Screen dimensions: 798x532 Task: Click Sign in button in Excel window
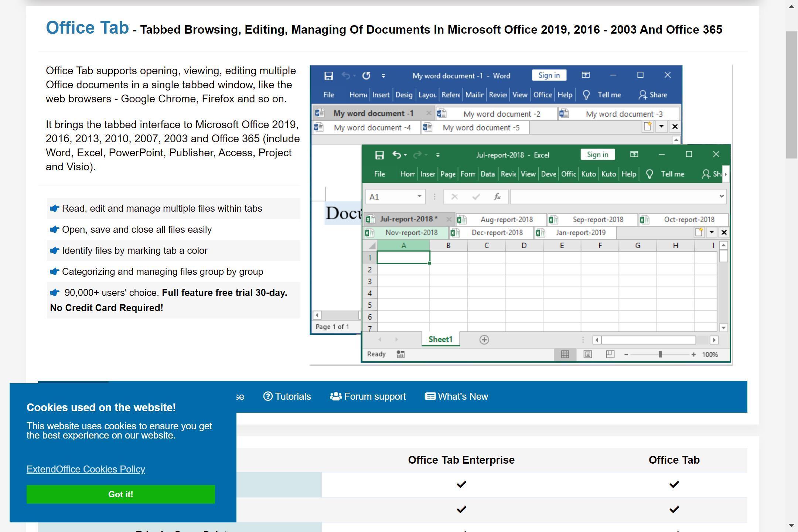coord(597,154)
